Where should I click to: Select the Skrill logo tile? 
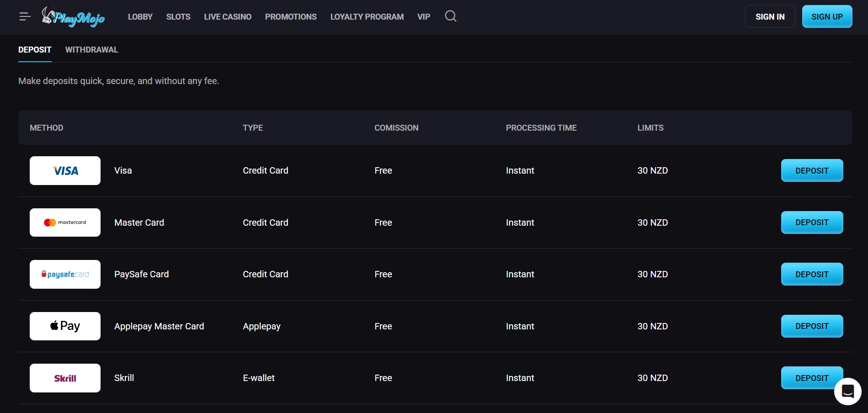coord(65,378)
